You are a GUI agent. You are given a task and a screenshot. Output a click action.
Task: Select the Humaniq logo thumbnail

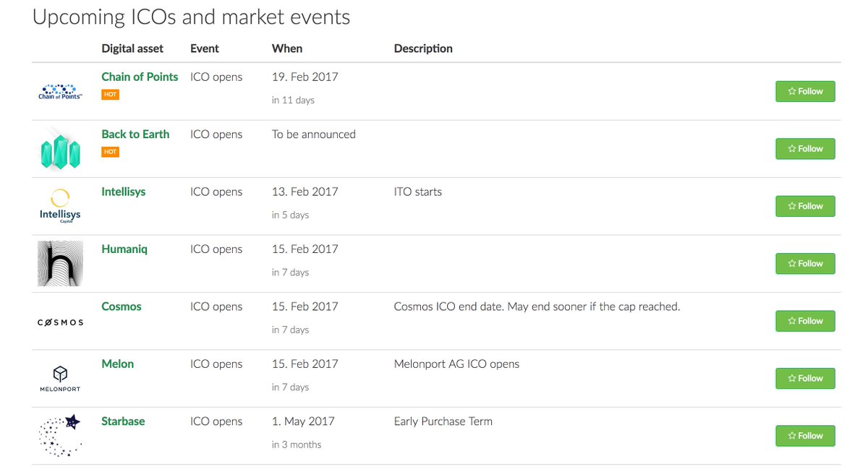point(61,263)
